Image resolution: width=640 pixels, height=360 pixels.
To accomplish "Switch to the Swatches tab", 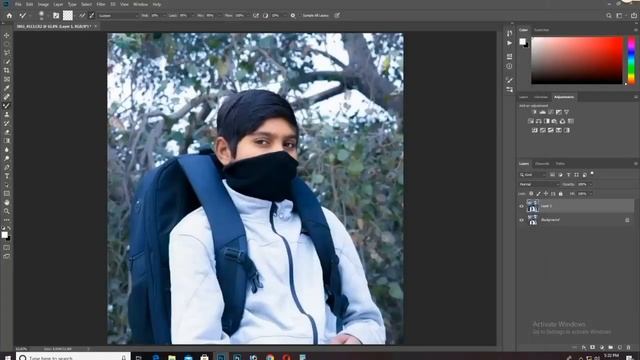I will [542, 30].
